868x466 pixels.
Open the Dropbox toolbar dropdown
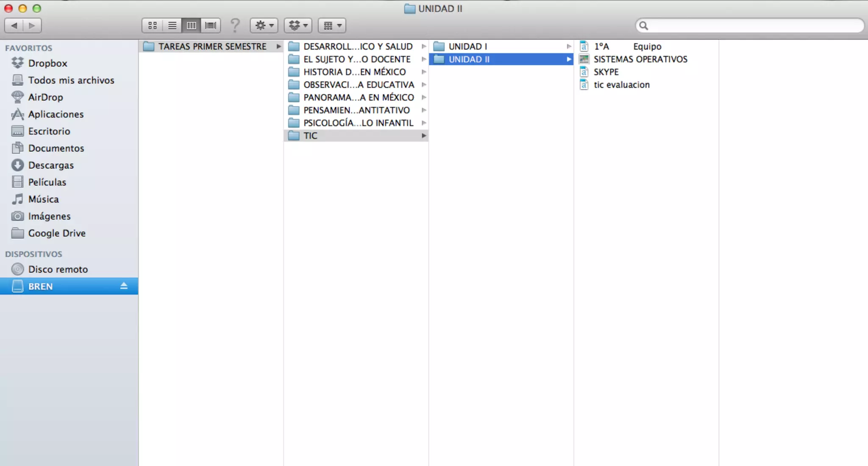click(x=298, y=26)
